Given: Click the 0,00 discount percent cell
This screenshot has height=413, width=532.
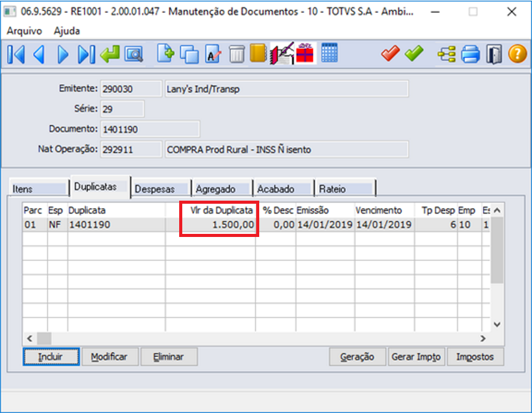Looking at the screenshot, I should [275, 225].
